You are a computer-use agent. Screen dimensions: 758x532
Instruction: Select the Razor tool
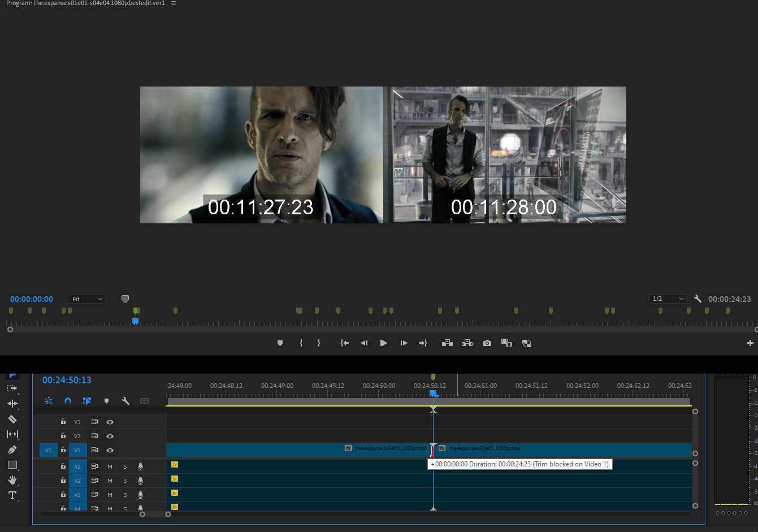click(12, 419)
